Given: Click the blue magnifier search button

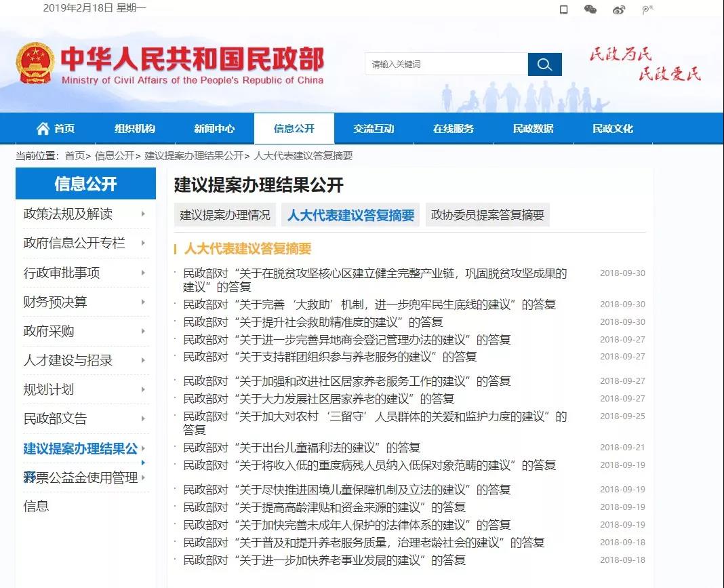Looking at the screenshot, I should [x=544, y=64].
